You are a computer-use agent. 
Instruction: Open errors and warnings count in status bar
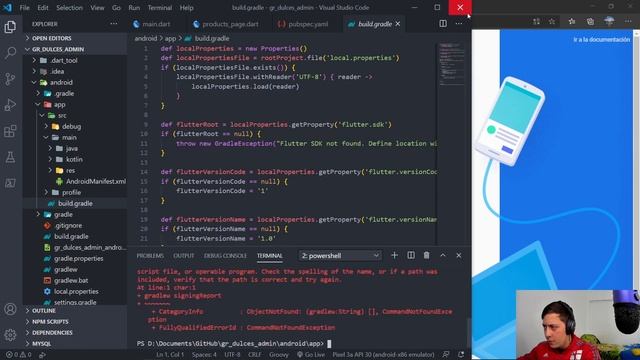pos(18,355)
